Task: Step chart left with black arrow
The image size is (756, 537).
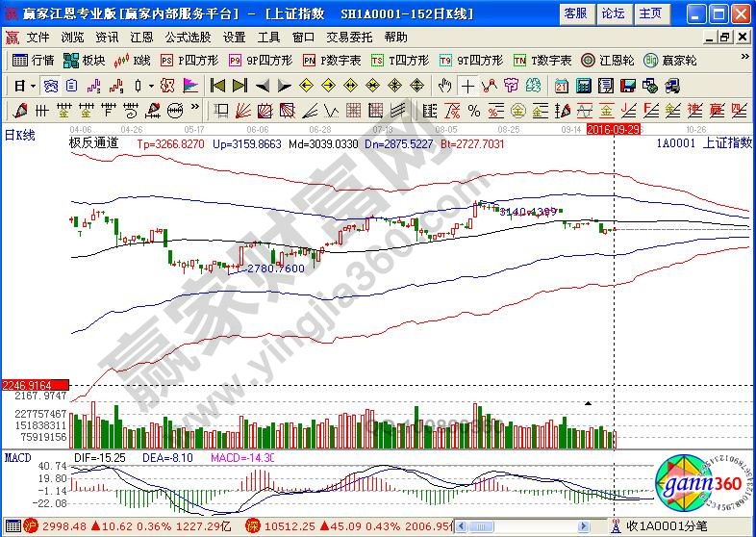Action: pyautogui.click(x=263, y=87)
